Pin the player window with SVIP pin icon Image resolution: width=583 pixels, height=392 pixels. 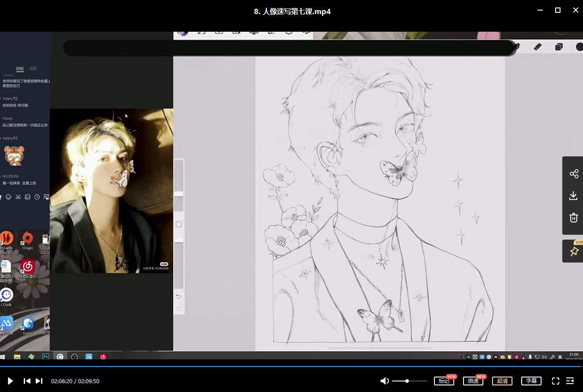573,251
